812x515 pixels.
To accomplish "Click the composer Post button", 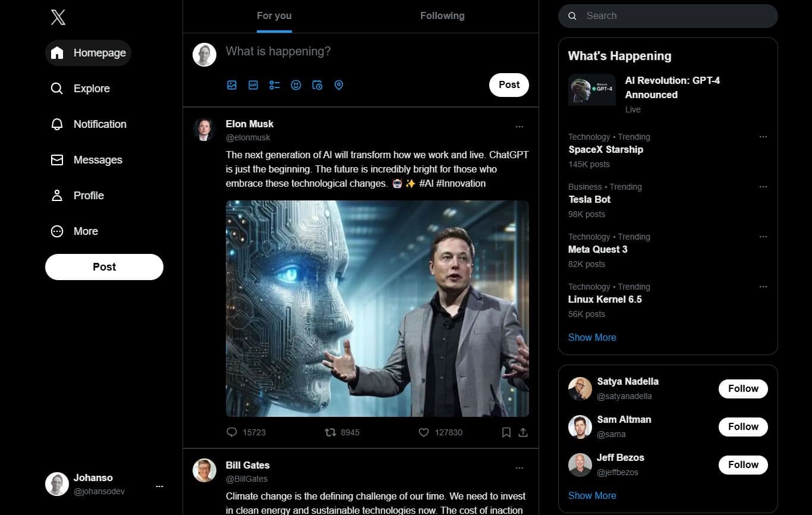I will coord(509,85).
